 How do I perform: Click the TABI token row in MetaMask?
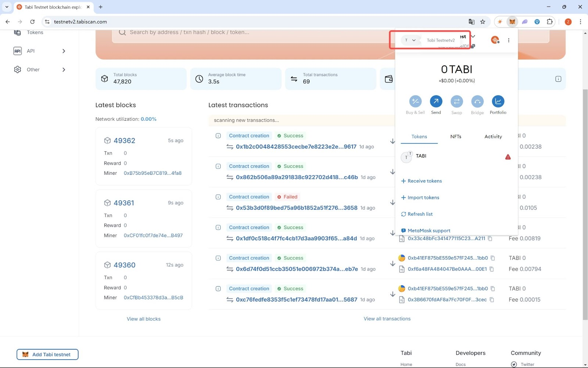(456, 157)
